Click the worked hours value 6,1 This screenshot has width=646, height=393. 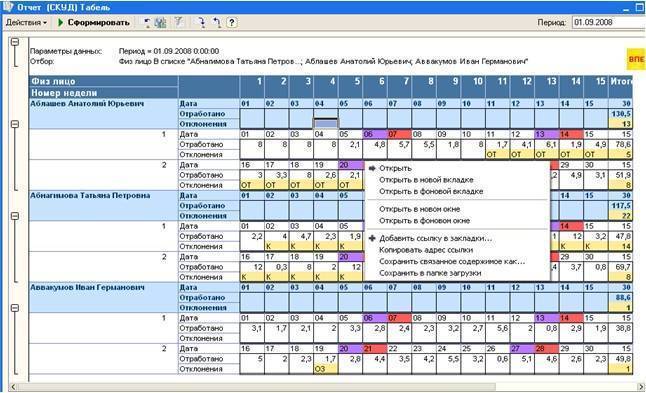click(x=547, y=145)
